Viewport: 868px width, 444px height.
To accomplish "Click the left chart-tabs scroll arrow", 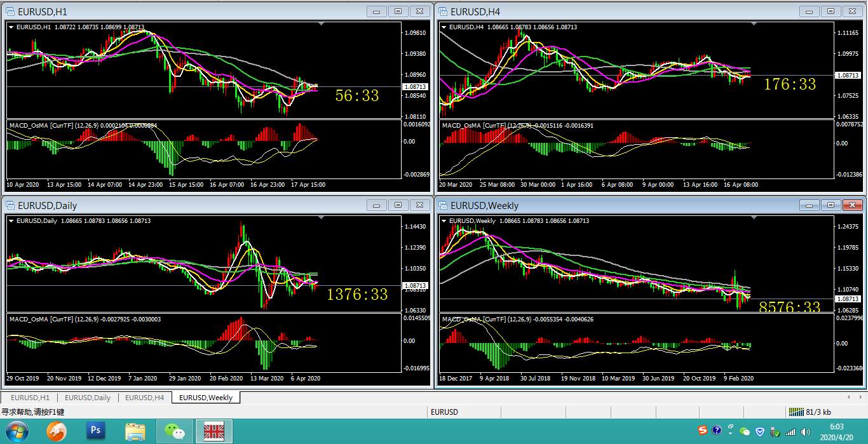I will 850,398.
